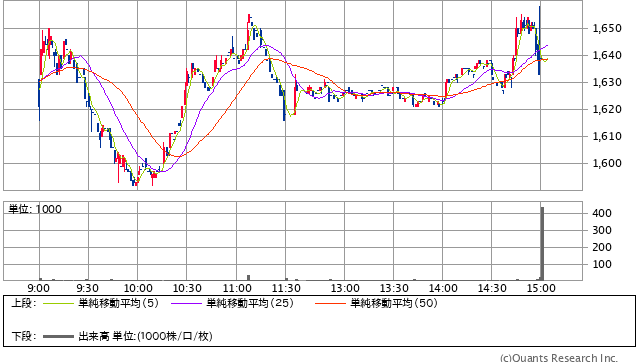638x362 pixels.
Task: Click the 15:00 time axis label
Action: (x=541, y=288)
